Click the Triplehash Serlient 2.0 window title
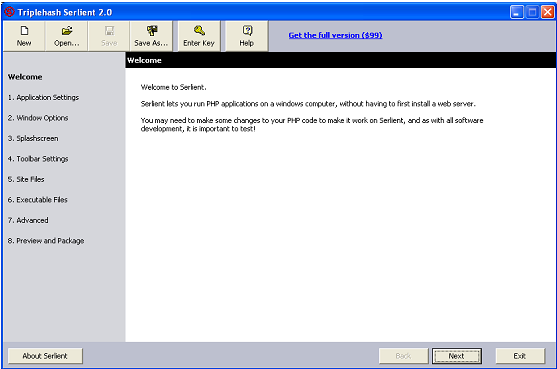This screenshot has height=369, width=557. click(x=65, y=12)
